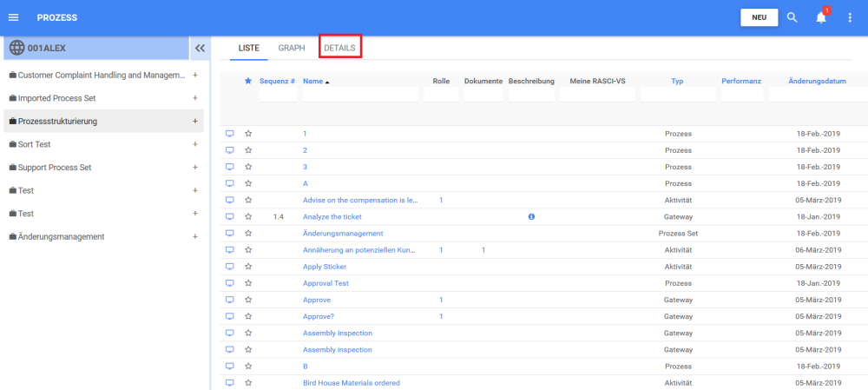Click the globe icon beside 001ALEX
Image resolution: width=868 pixels, height=390 pixels.
(16, 49)
